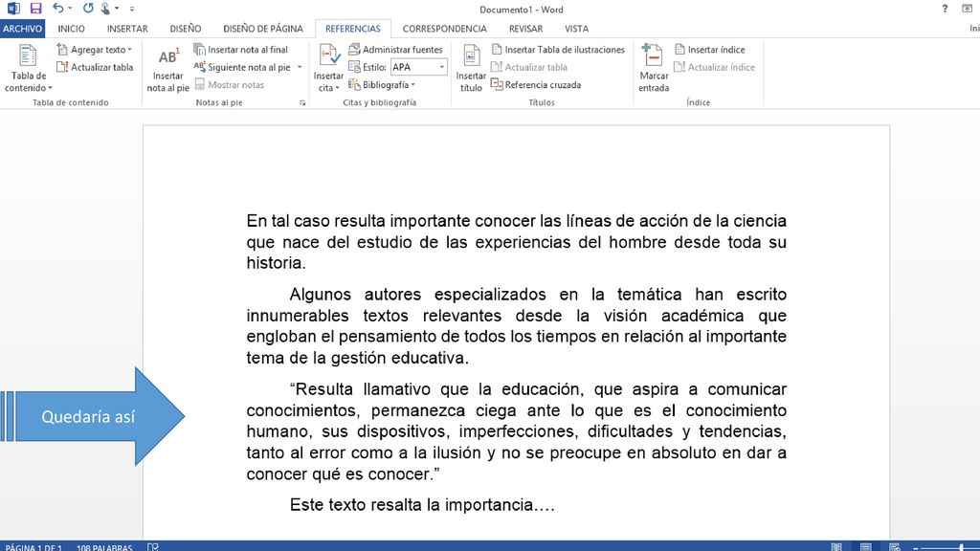Open the touch mode icon in title bar
Viewport: 980px width, 551px height.
(x=105, y=9)
